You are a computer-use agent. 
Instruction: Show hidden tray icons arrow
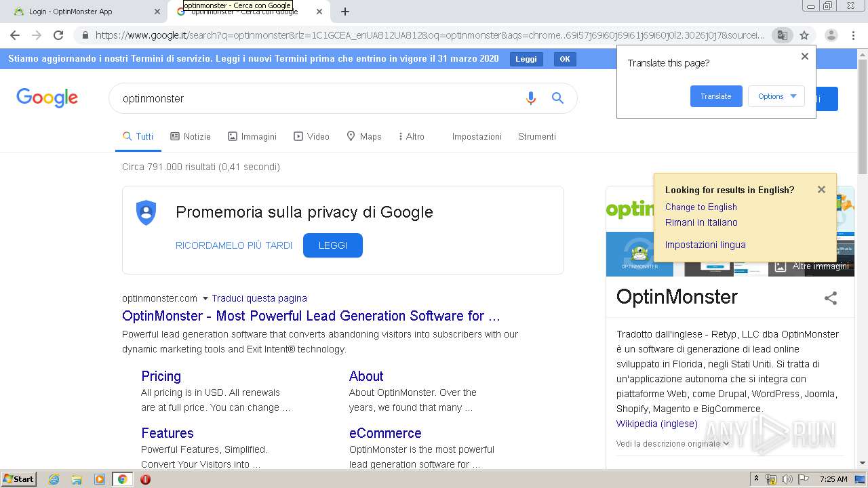pyautogui.click(x=757, y=479)
